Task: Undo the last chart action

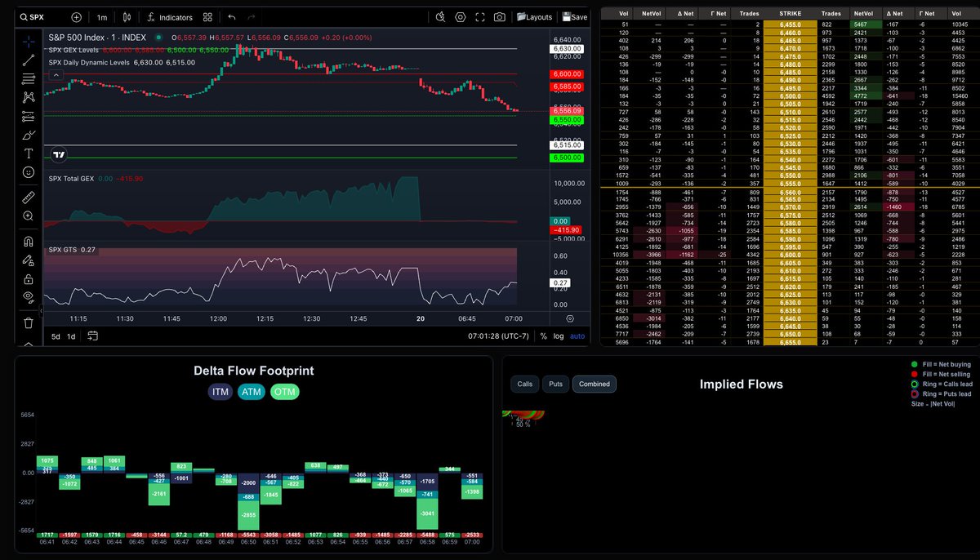Action: pyautogui.click(x=232, y=17)
